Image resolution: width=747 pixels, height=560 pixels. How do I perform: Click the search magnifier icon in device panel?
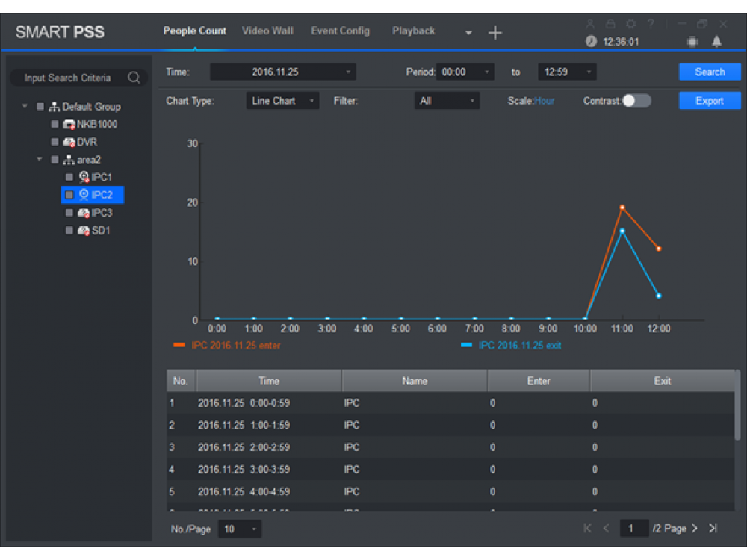click(134, 78)
